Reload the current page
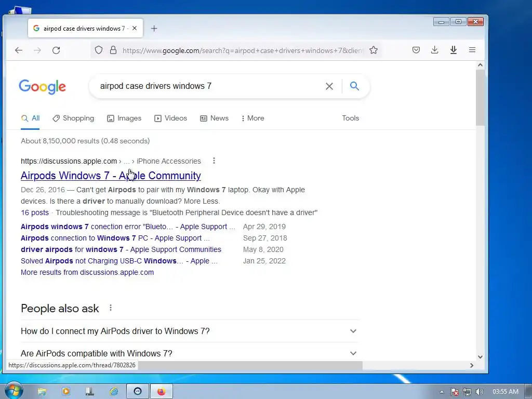 56,50
